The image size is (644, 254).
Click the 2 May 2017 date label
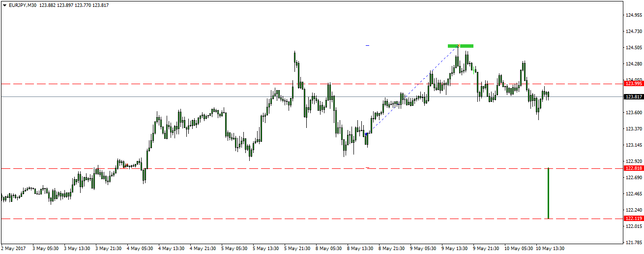pyautogui.click(x=14, y=249)
